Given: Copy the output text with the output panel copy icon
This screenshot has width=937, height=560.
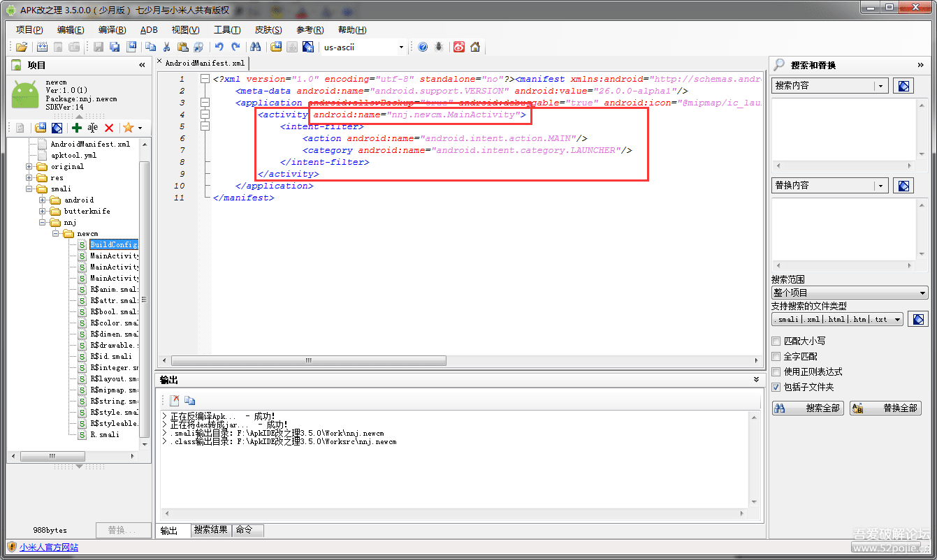Looking at the screenshot, I should 189,401.
